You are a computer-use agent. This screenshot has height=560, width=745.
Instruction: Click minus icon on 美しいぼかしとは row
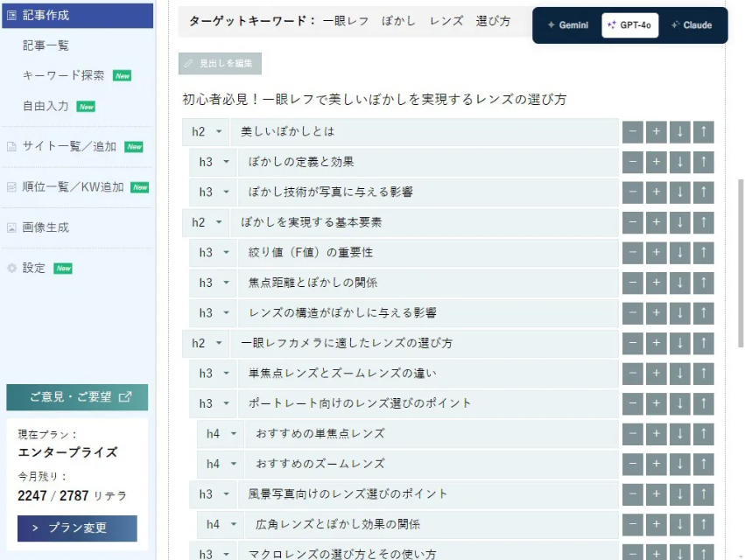point(632,132)
